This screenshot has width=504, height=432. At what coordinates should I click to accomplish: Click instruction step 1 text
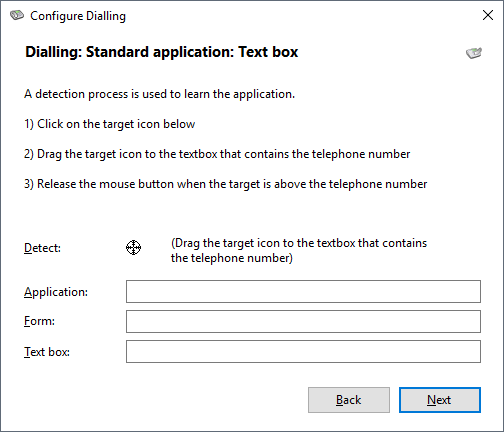[110, 124]
